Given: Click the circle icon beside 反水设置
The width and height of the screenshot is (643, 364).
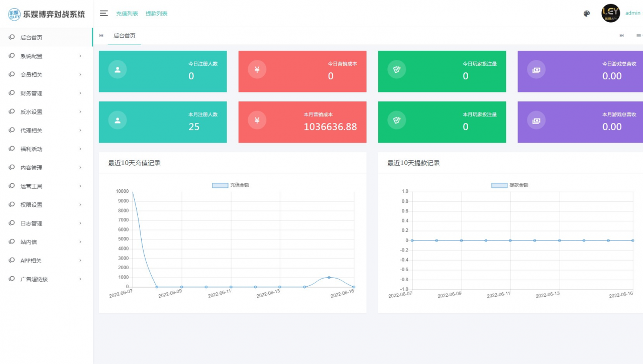Looking at the screenshot, I should [x=12, y=111].
